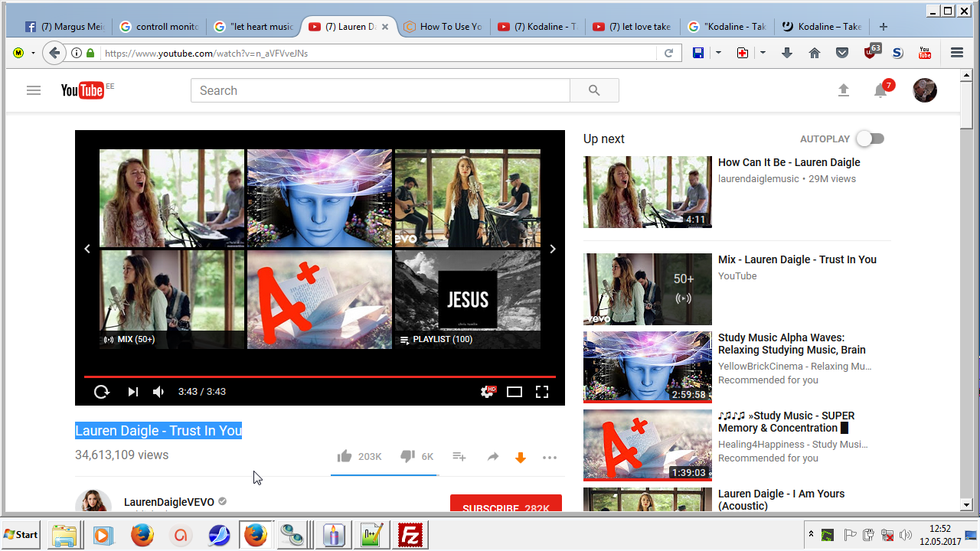Open dropdown next to the save icon
Screen dimensions: 980x551
click(718, 53)
